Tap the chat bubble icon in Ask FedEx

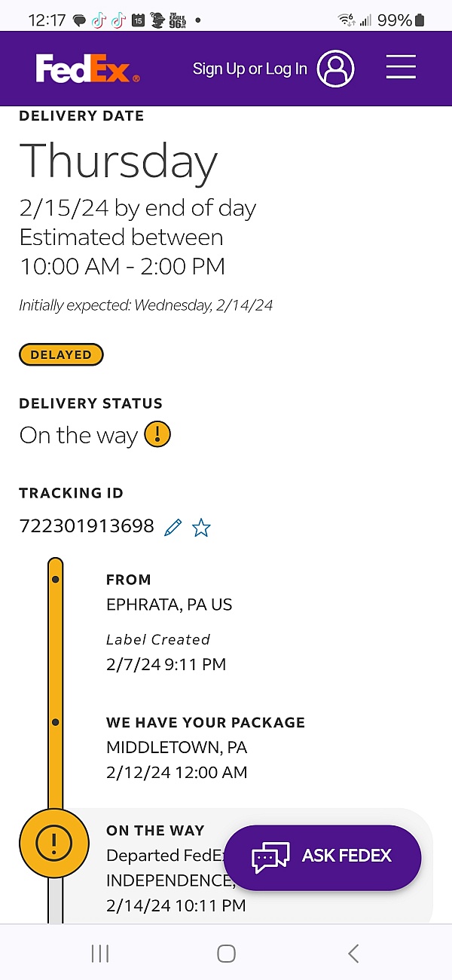click(x=270, y=858)
